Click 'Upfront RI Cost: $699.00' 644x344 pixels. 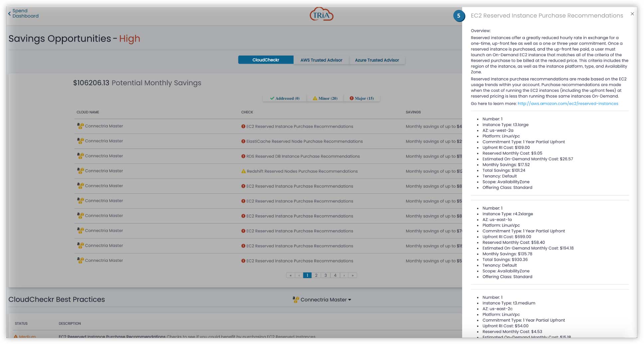[x=507, y=237]
